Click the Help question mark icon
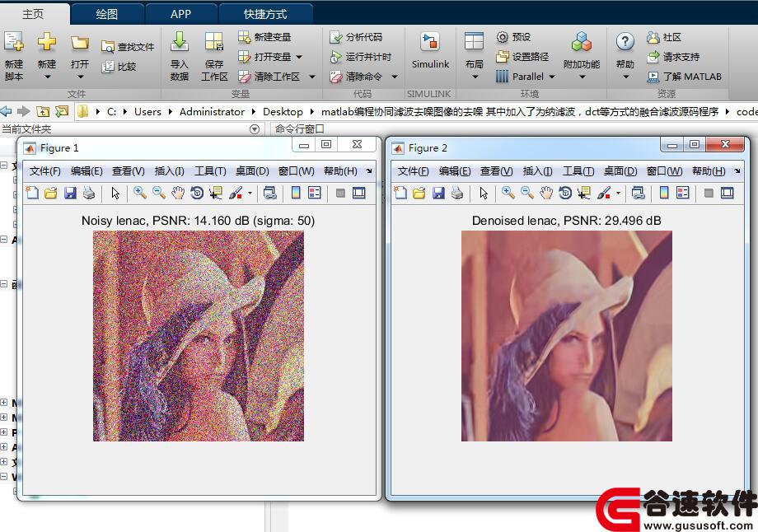758x532 pixels. [625, 42]
